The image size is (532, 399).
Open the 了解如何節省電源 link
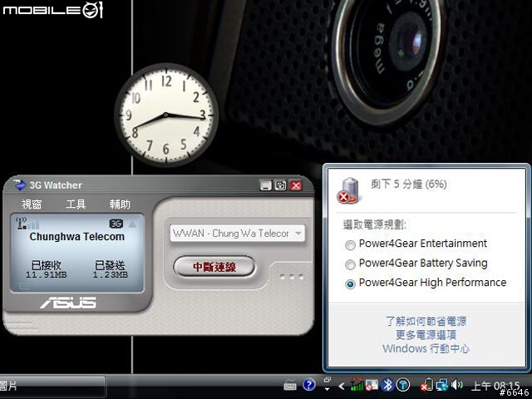pos(426,321)
